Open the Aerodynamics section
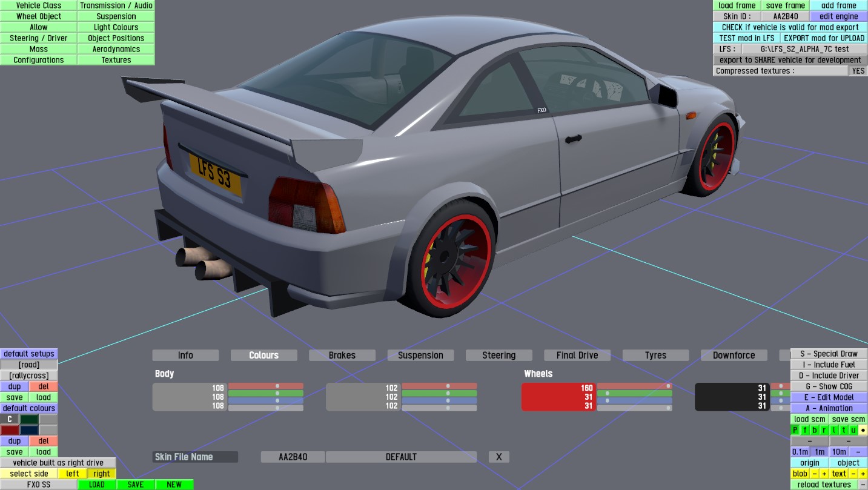 (x=116, y=49)
